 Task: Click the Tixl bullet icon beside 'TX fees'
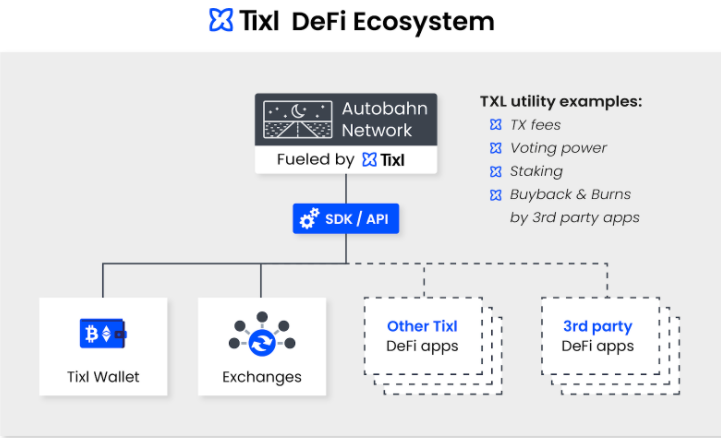(x=496, y=125)
